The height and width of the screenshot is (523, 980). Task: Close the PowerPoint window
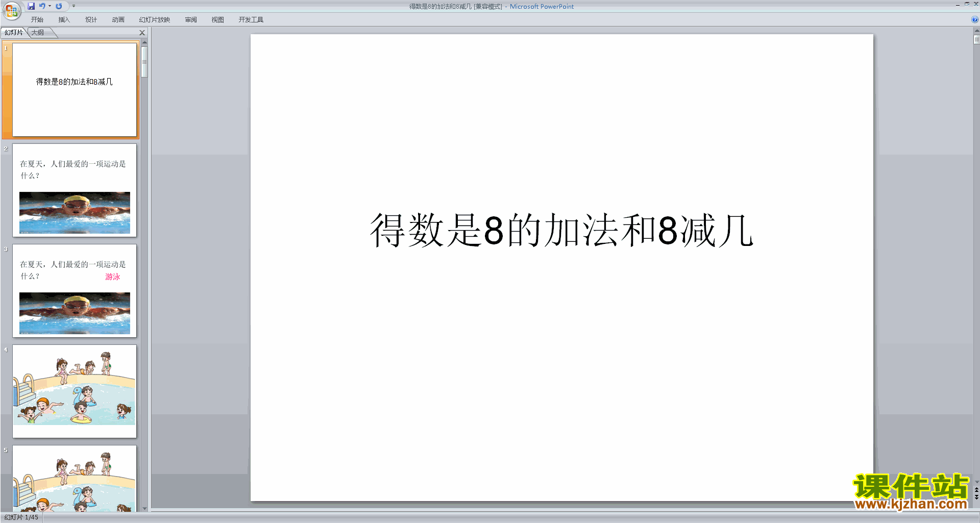click(976, 4)
